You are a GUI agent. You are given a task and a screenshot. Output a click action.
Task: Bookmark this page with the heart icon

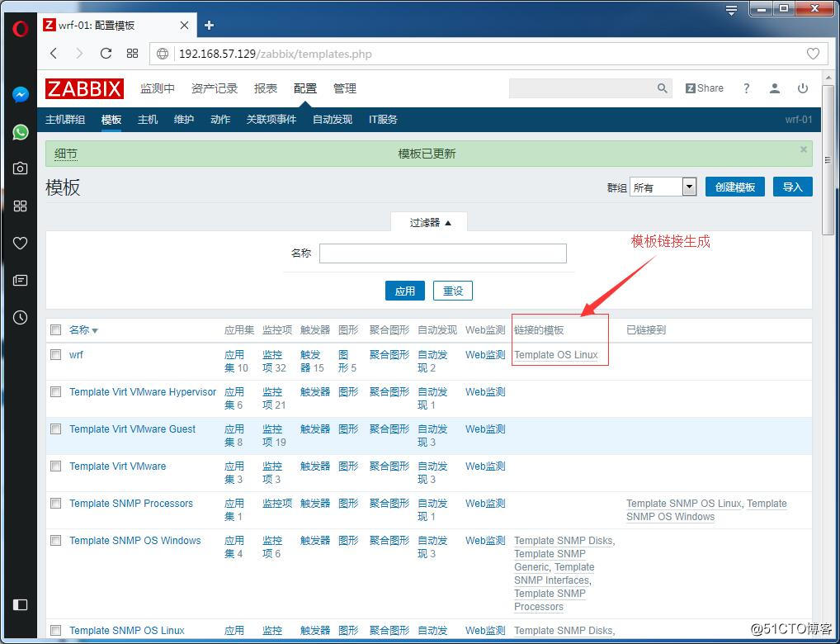[x=813, y=54]
